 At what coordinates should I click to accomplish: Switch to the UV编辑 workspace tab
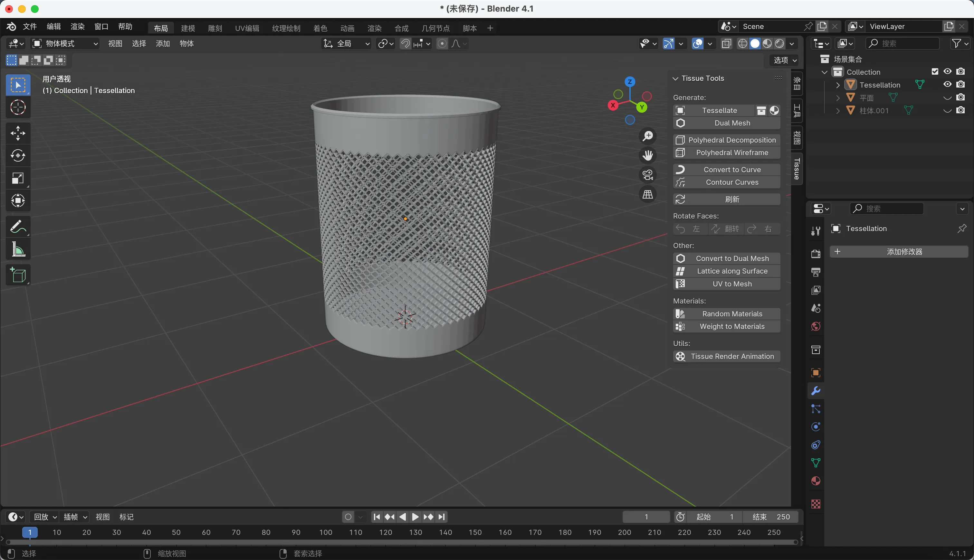point(247,28)
